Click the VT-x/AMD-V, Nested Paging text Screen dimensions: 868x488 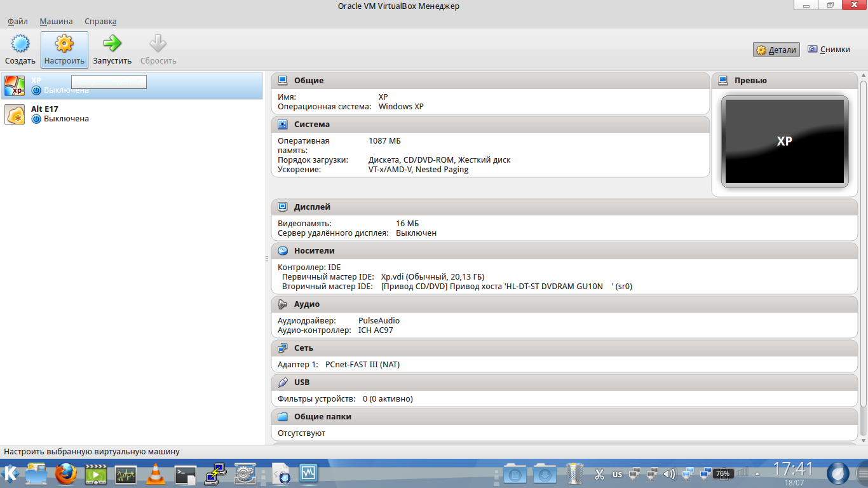[418, 170]
